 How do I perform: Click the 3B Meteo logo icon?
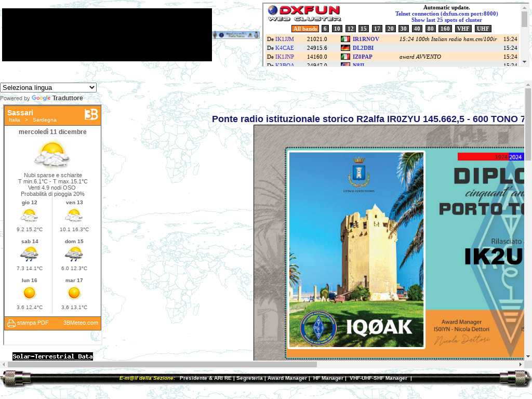click(x=91, y=115)
